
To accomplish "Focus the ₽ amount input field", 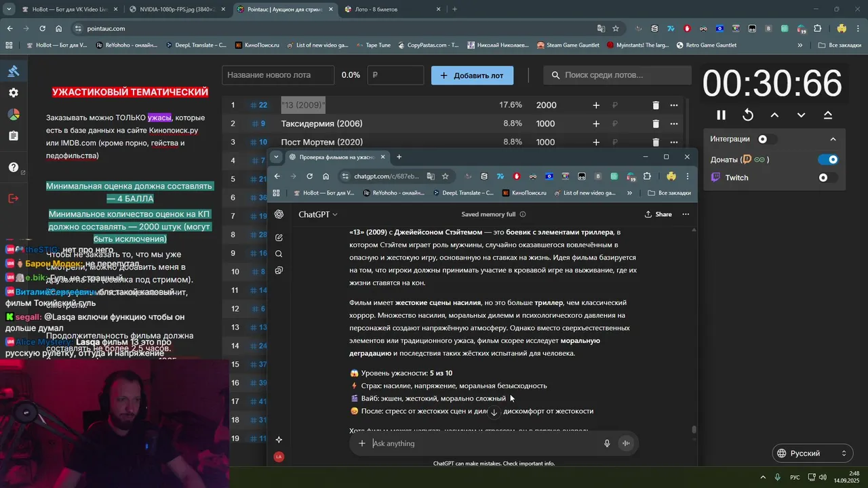I will [x=395, y=75].
